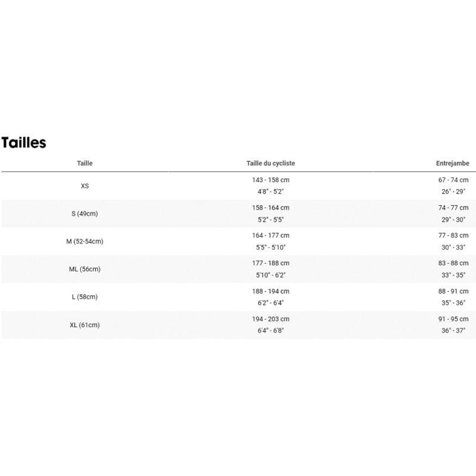Select the 177 - 188 cm height value

(271, 263)
